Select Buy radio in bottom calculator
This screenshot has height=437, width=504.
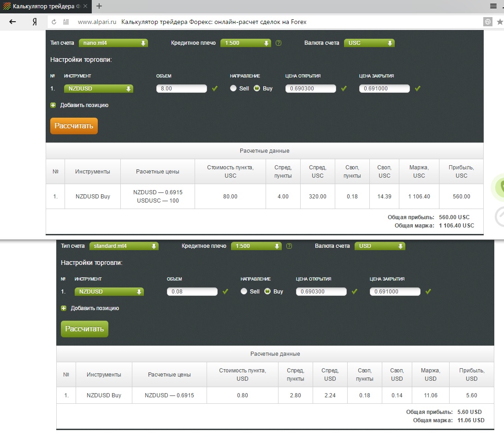click(x=267, y=291)
